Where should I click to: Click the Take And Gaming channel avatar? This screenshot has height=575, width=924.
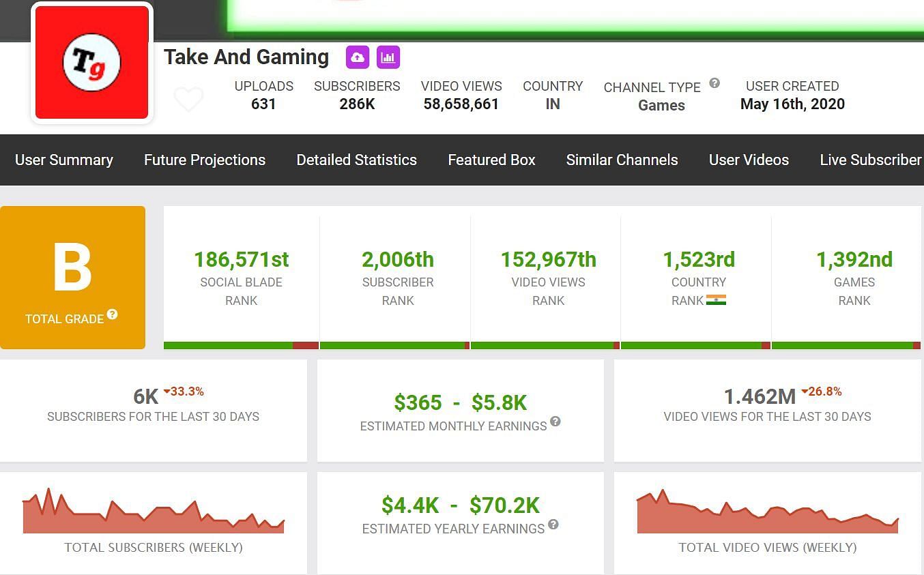click(92, 63)
